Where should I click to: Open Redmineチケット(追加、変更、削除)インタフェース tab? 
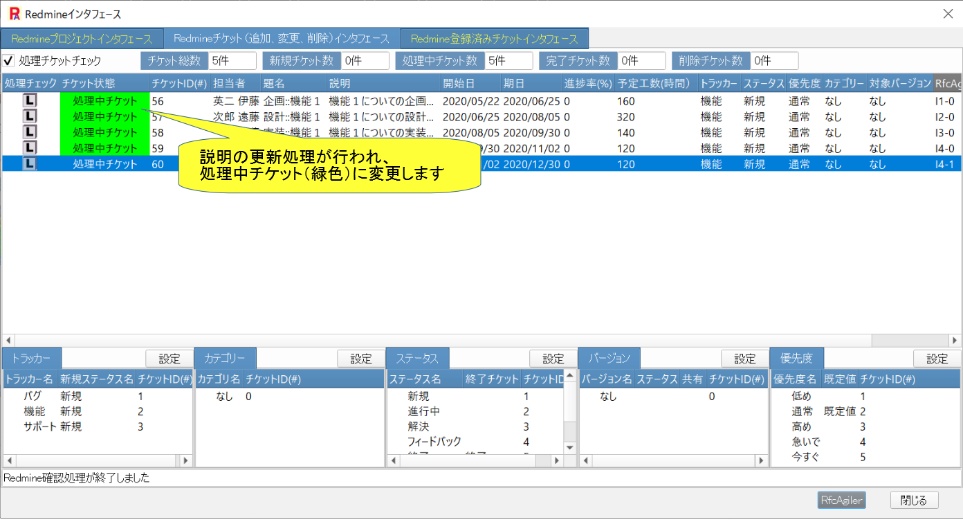click(281, 39)
